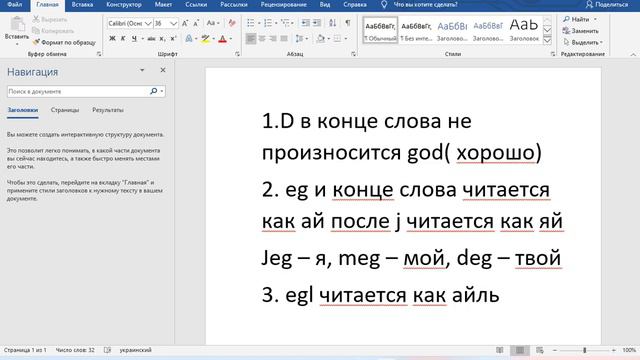Click the Формат по образцу paintbrush
The width and height of the screenshot is (640, 360).
pyautogui.click(x=36, y=42)
